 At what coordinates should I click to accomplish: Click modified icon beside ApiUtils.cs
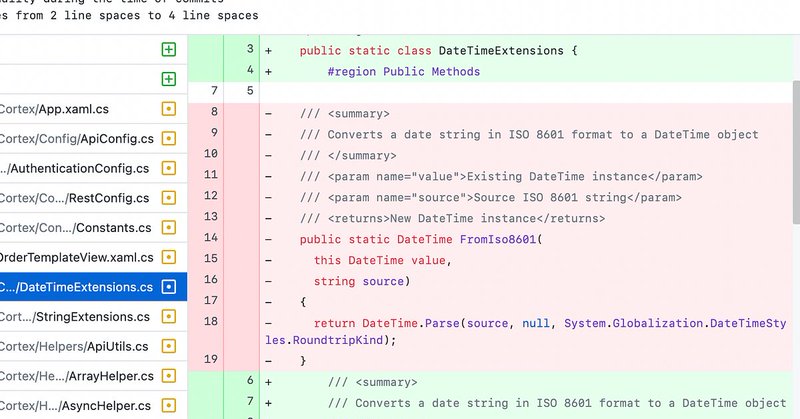[x=169, y=346]
